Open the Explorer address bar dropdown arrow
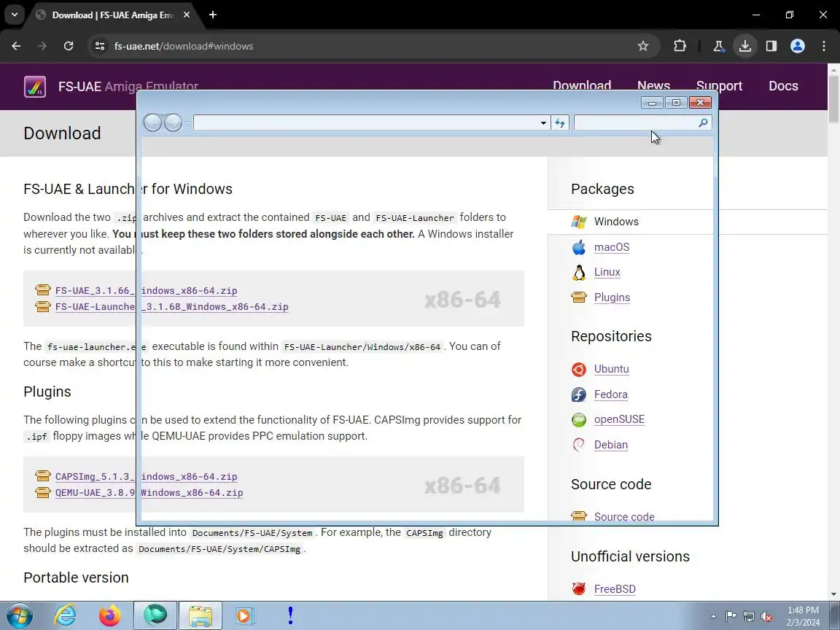This screenshot has height=630, width=840. [543, 122]
